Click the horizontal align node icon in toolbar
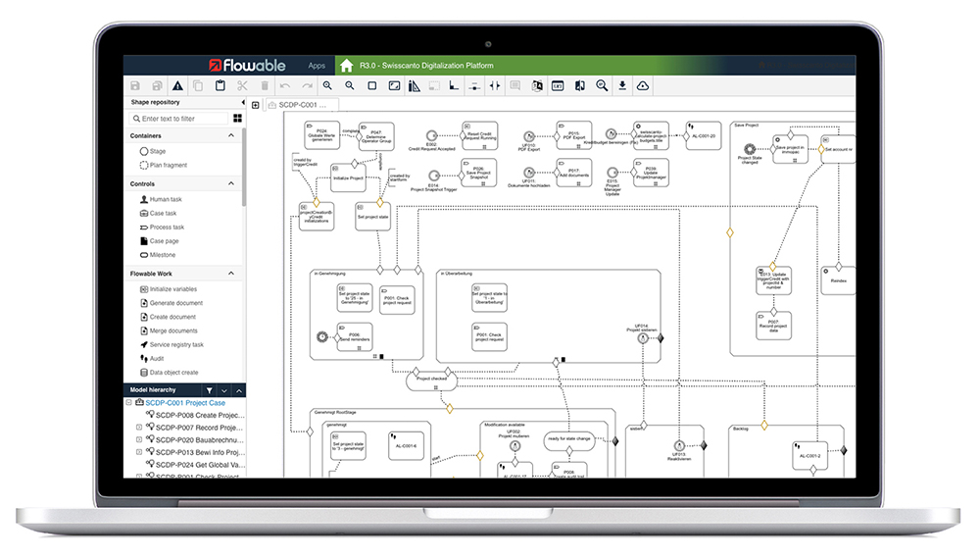 point(474,86)
